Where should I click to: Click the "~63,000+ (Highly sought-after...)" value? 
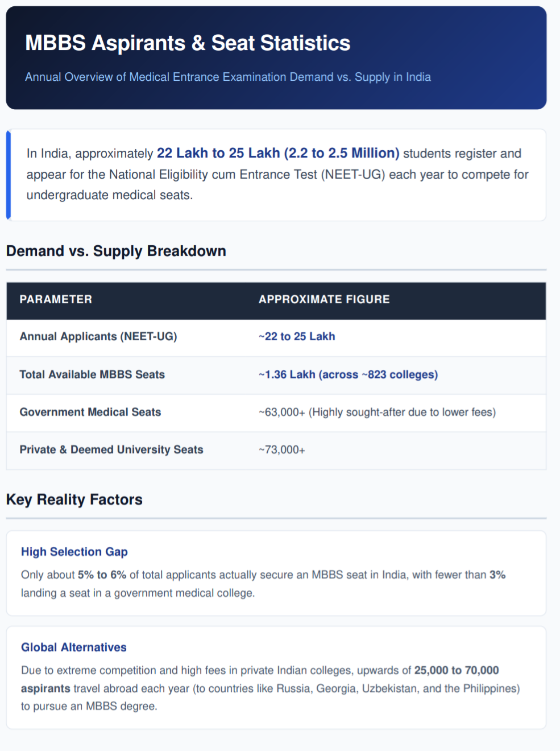click(377, 412)
